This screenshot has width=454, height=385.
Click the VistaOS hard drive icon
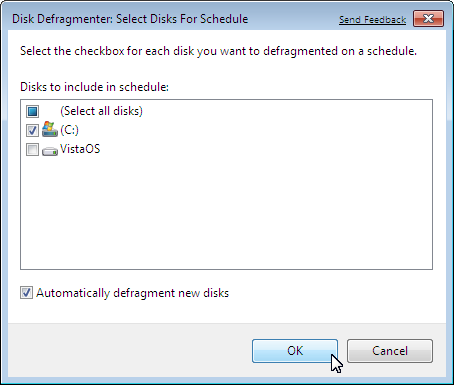(50, 151)
